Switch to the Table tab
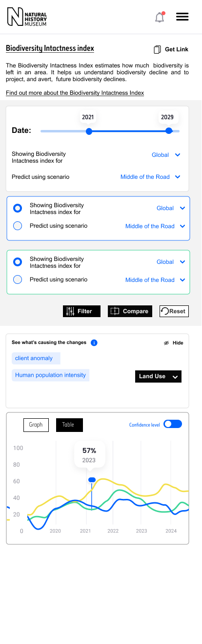The width and height of the screenshot is (202, 644). (69, 425)
